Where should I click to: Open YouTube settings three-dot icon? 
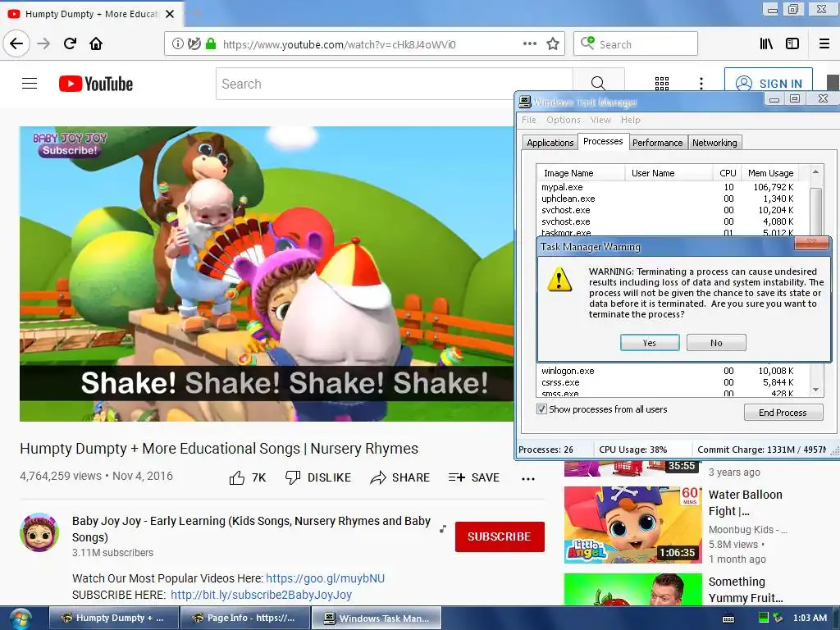(701, 83)
